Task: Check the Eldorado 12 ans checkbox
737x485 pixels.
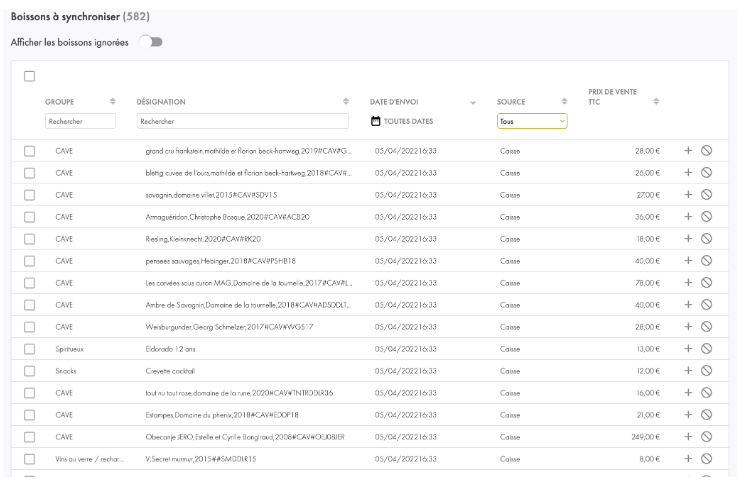Action: (x=30, y=349)
